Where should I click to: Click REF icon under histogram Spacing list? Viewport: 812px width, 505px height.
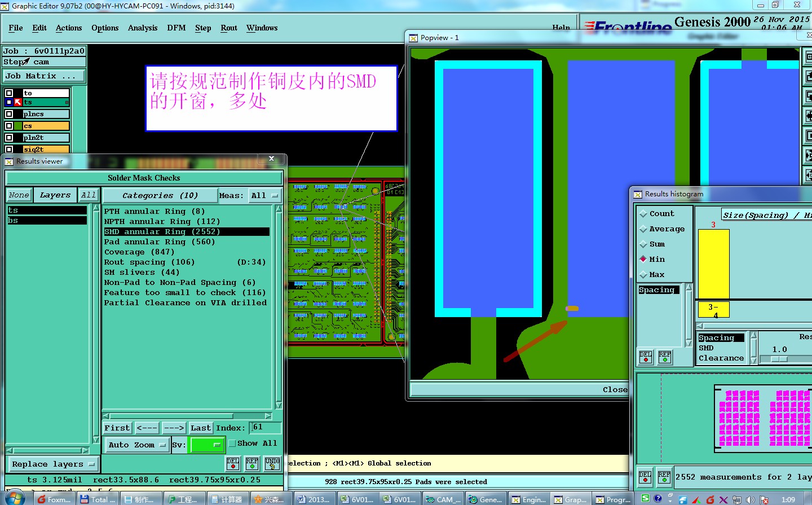coord(665,357)
